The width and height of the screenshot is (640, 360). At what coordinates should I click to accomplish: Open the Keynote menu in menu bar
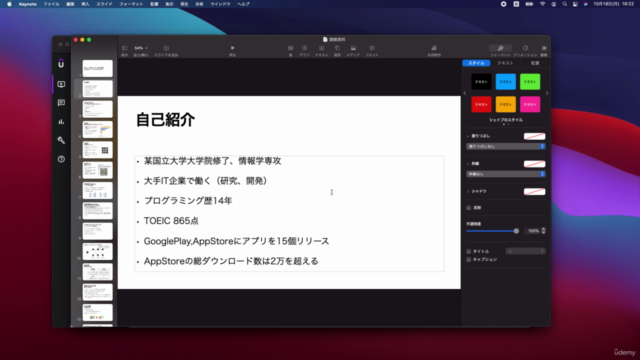(28, 4)
